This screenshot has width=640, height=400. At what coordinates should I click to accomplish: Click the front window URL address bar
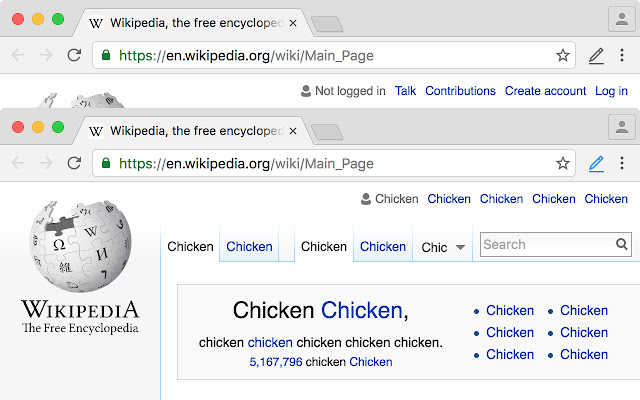point(330,163)
